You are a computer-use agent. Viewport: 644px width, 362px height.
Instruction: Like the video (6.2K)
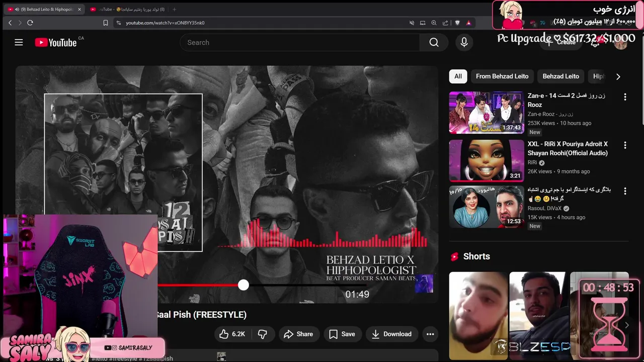click(x=232, y=334)
